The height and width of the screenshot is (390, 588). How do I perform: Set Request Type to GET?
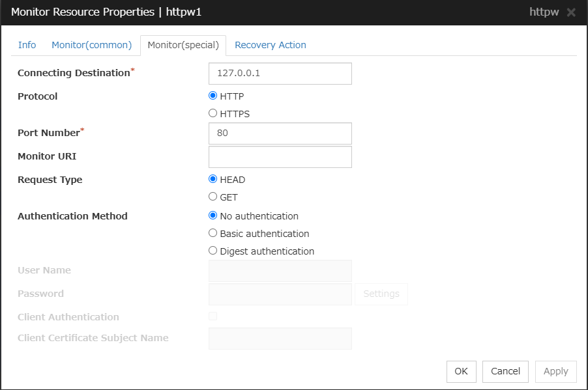[x=213, y=197]
